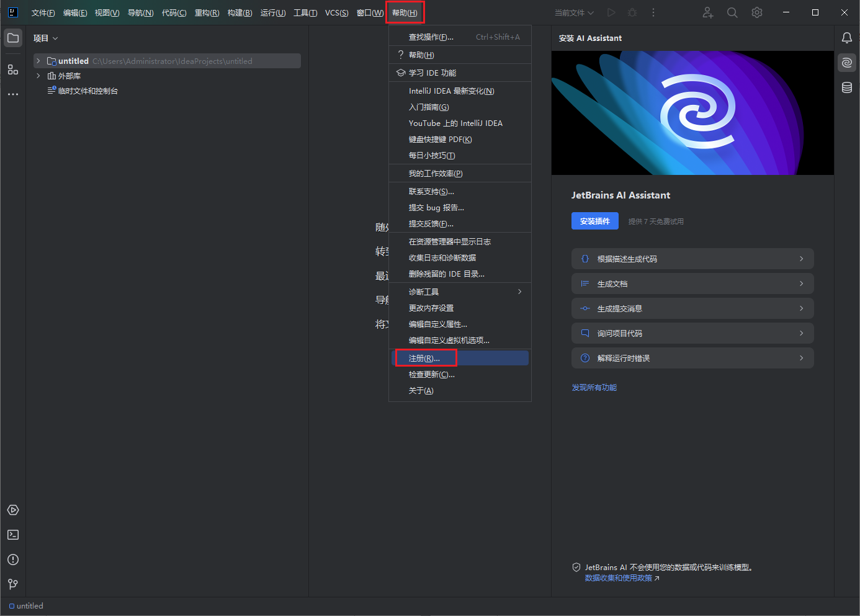
Task: Expand the generate documentation row
Action: pyautogui.click(x=692, y=283)
